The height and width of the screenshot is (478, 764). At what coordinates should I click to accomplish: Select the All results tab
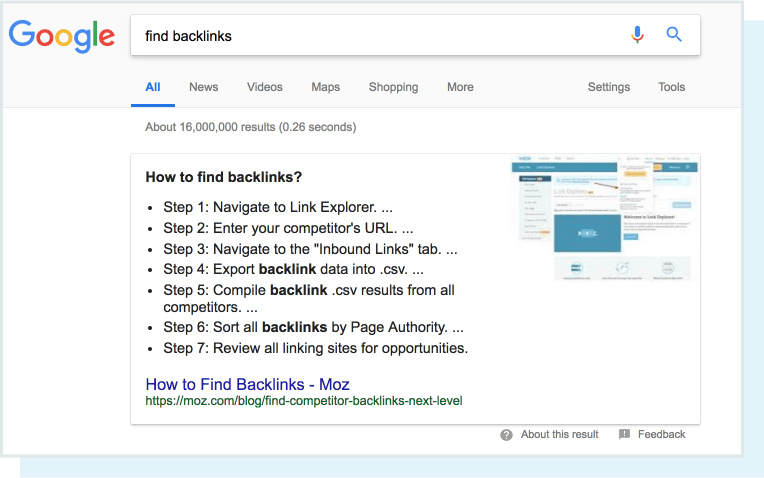tap(153, 87)
